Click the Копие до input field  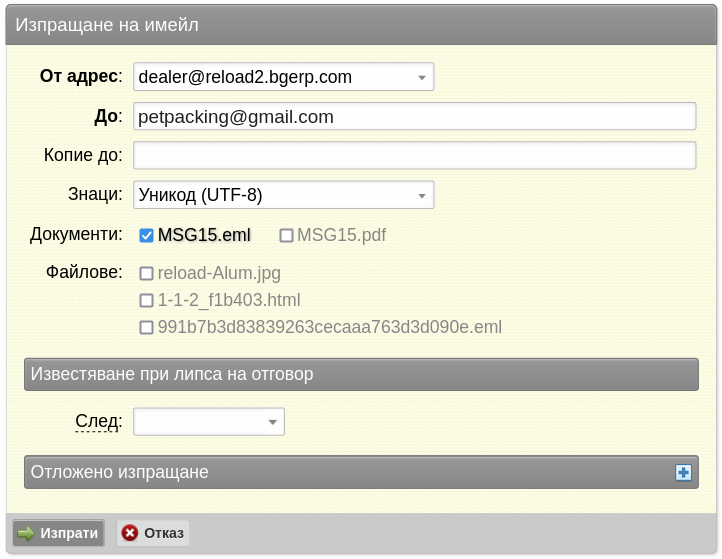coord(414,156)
